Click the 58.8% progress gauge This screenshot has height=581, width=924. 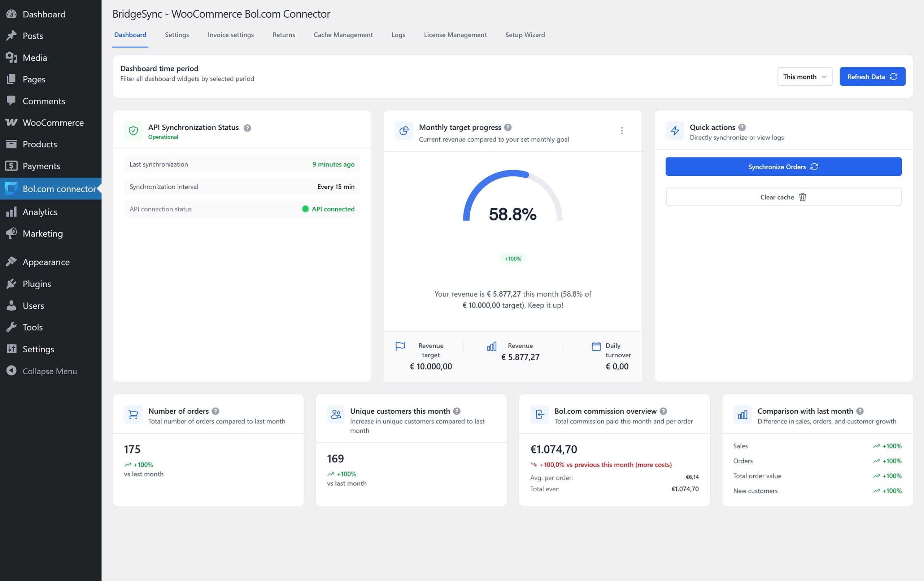pos(513,215)
